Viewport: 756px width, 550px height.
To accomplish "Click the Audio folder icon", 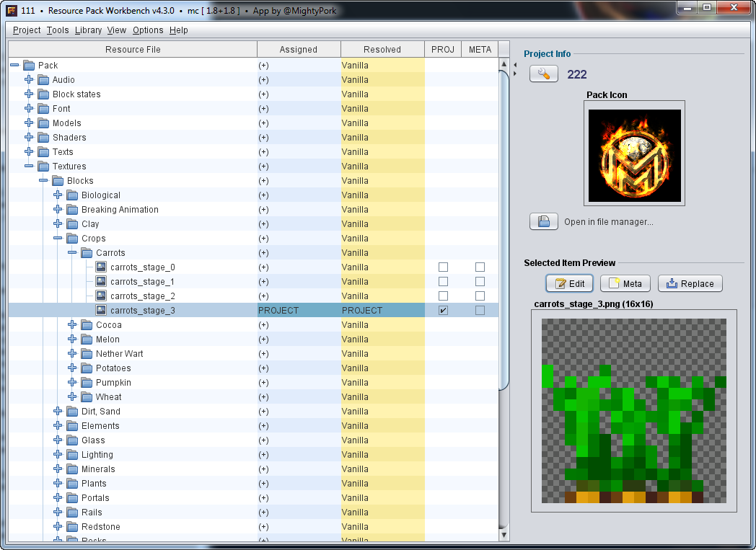I will (x=43, y=80).
